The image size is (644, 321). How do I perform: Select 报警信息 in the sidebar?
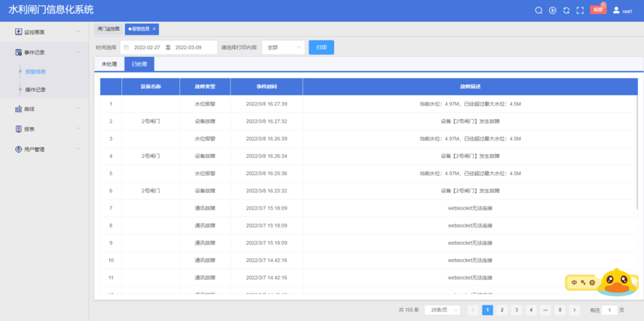pyautogui.click(x=35, y=71)
